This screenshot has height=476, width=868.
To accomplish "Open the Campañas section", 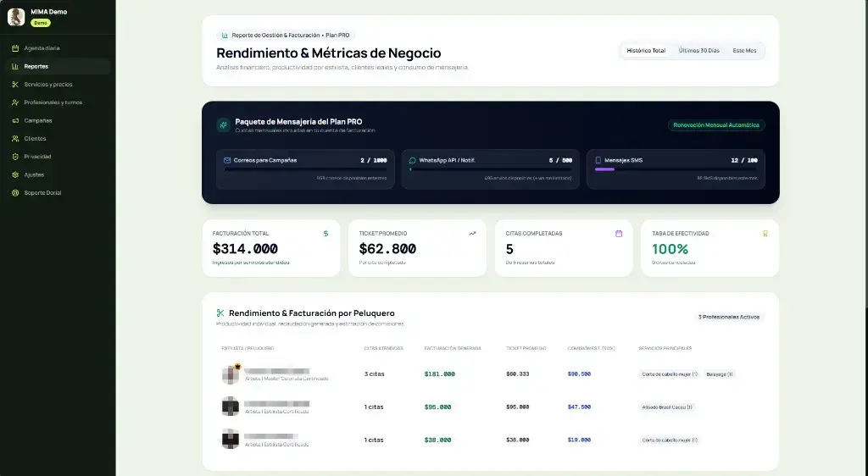I will 58,120.
